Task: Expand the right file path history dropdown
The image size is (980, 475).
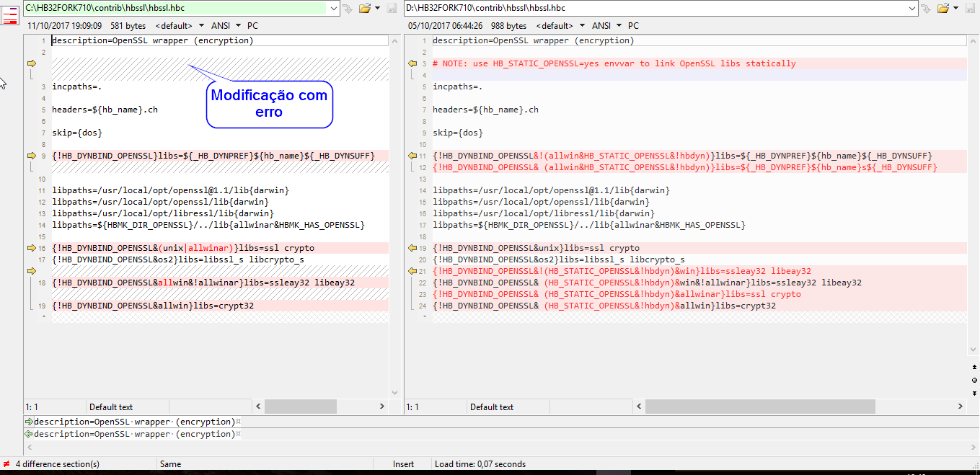Action: [912, 8]
